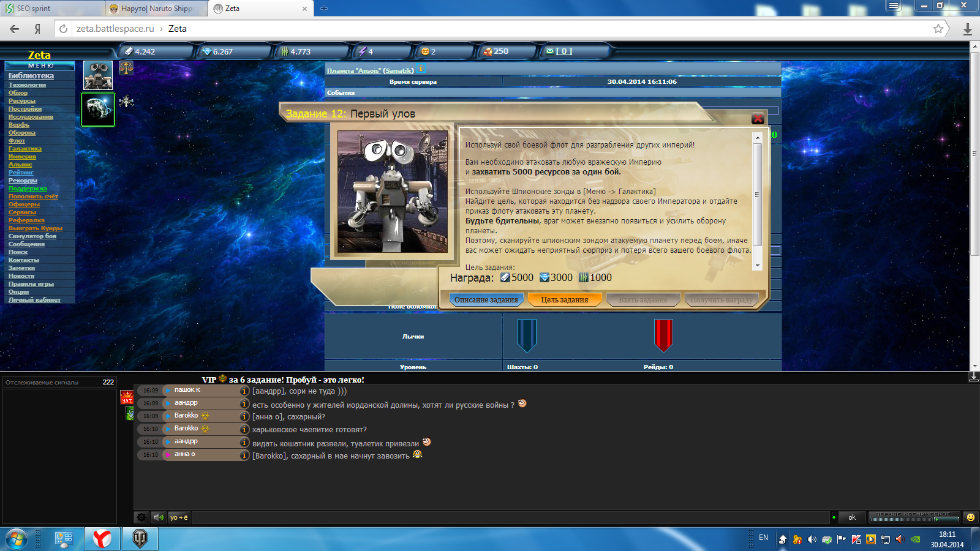Click the deuterium resource counter 4.773
Viewport: 980px width, 551px height.
(311, 51)
